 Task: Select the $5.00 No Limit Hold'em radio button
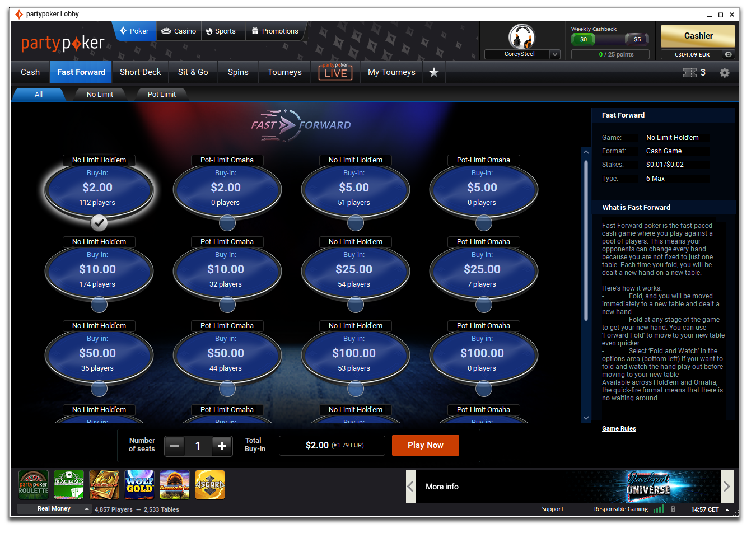355,223
